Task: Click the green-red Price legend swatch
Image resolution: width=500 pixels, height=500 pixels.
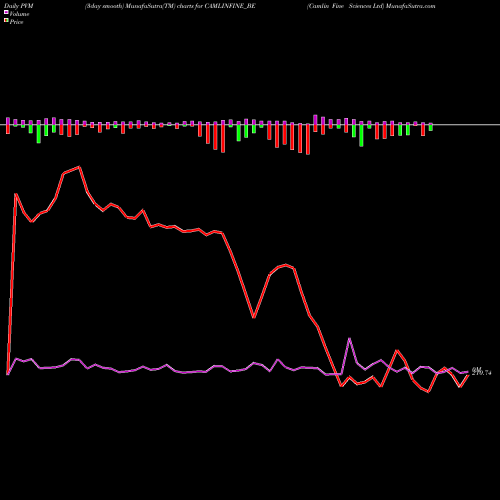Action: coord(6,21)
